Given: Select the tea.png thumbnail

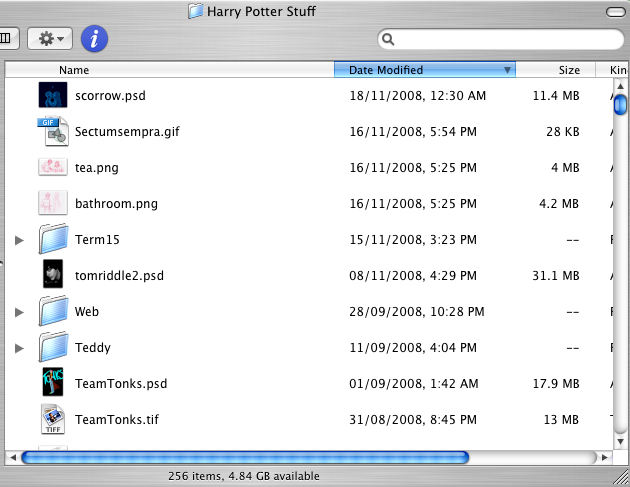Looking at the screenshot, I should click(53, 167).
